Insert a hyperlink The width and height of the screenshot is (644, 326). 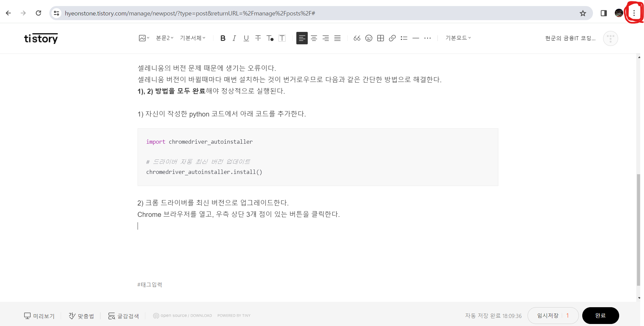[392, 38]
